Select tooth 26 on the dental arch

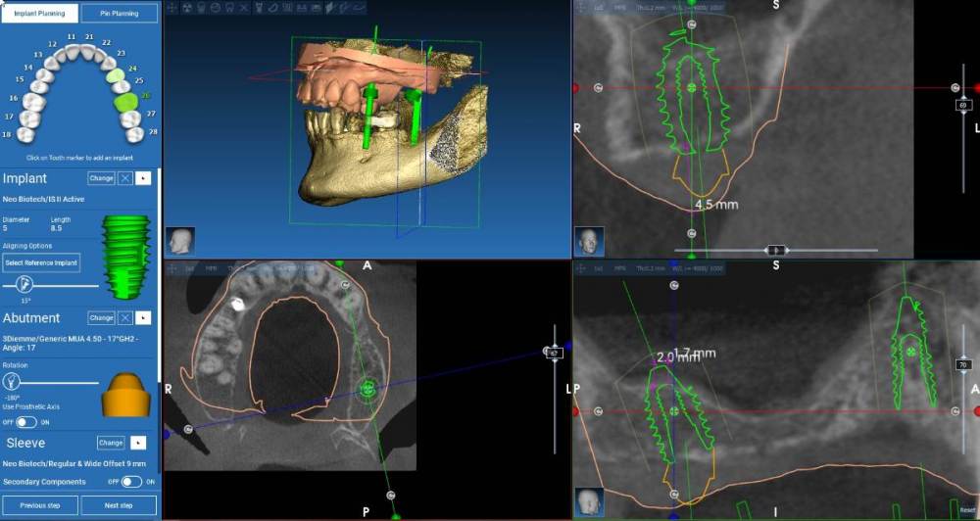pos(124,100)
